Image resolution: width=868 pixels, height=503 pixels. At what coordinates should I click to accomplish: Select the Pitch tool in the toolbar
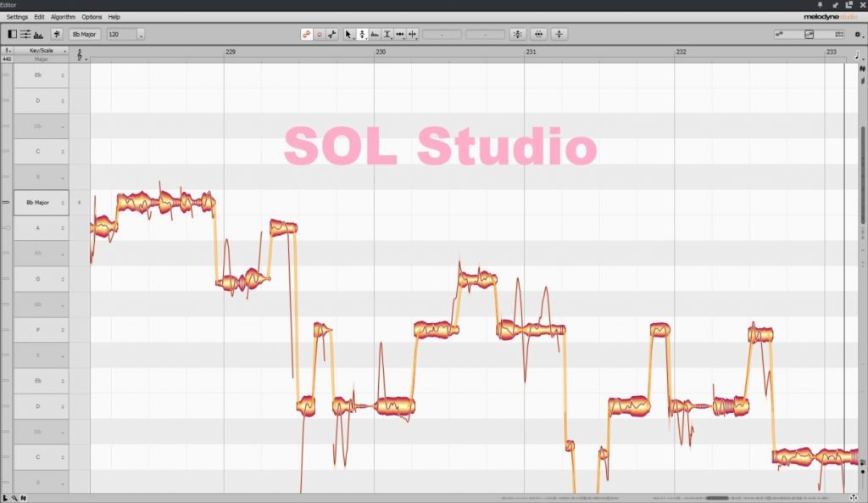point(360,34)
